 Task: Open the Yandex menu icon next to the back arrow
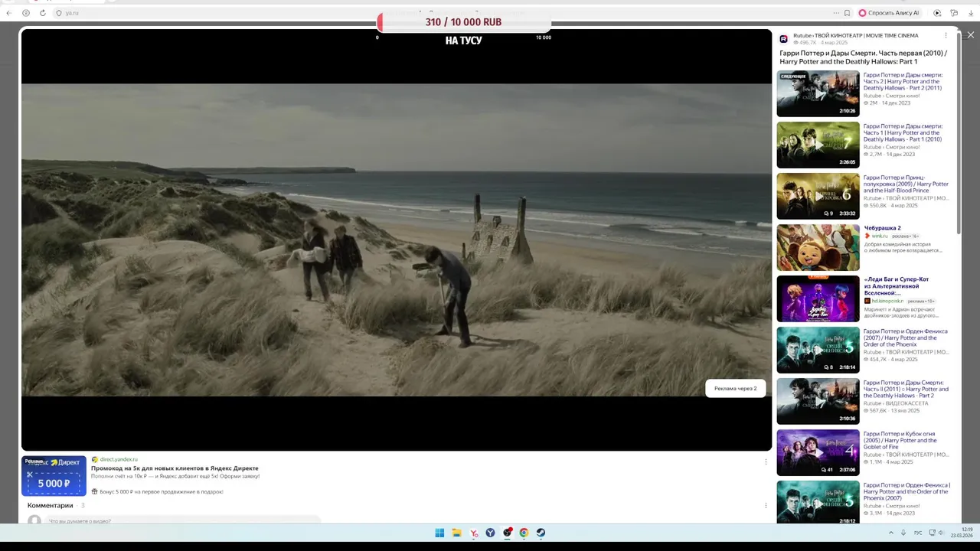click(26, 13)
